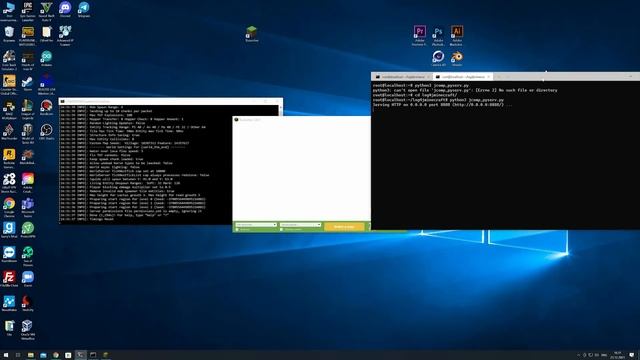
Task: Select the World of Tanks icon
Action: 28,134
